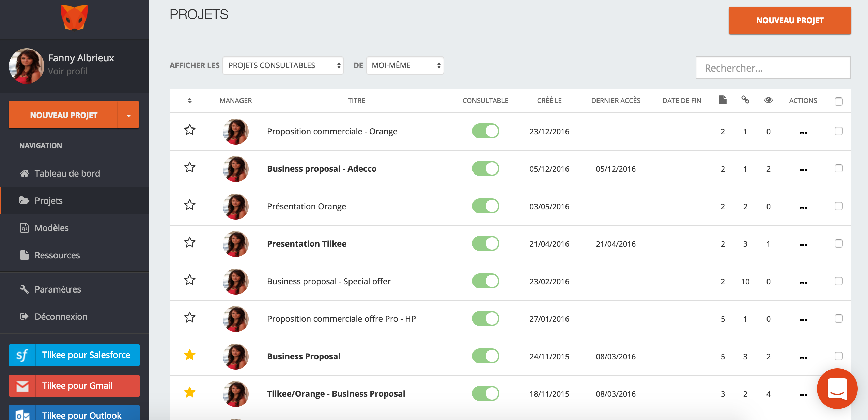Star the Presentation Tilkee project
Screen dimensions: 868x420
190,242
